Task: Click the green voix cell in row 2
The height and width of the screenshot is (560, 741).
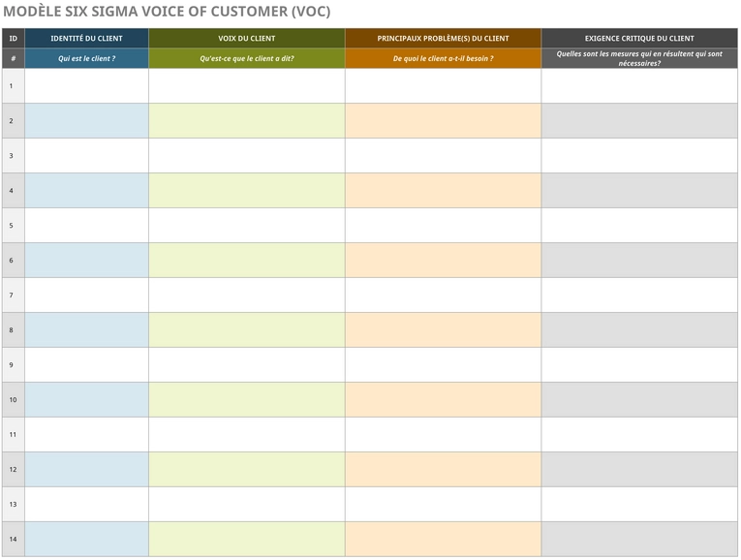Action: point(247,121)
